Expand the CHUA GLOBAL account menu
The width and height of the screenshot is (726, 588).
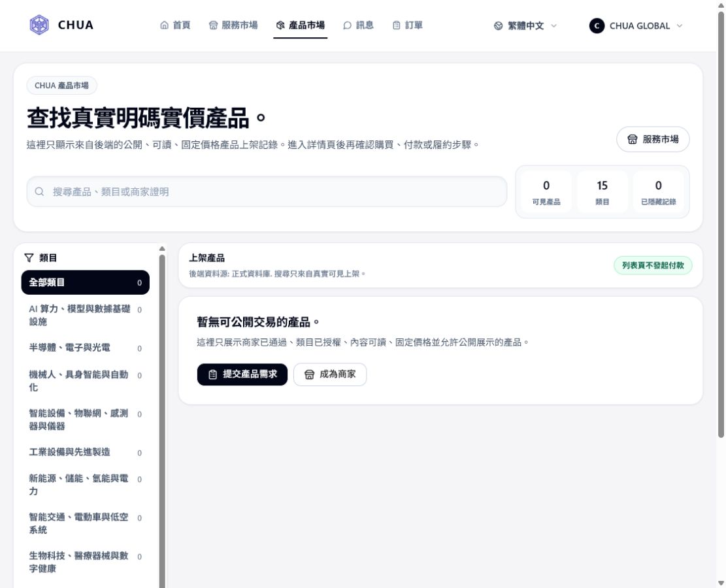click(636, 26)
